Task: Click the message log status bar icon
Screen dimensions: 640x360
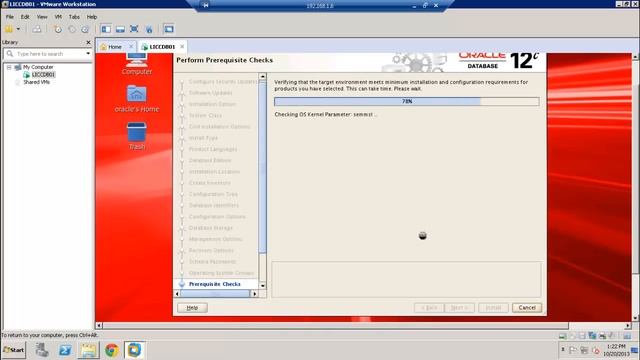Action: 627,336
